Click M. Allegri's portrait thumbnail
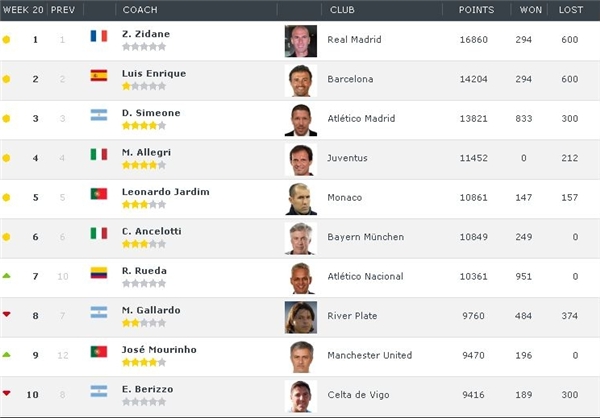Screen dimensions: 600x418 [x=301, y=160]
